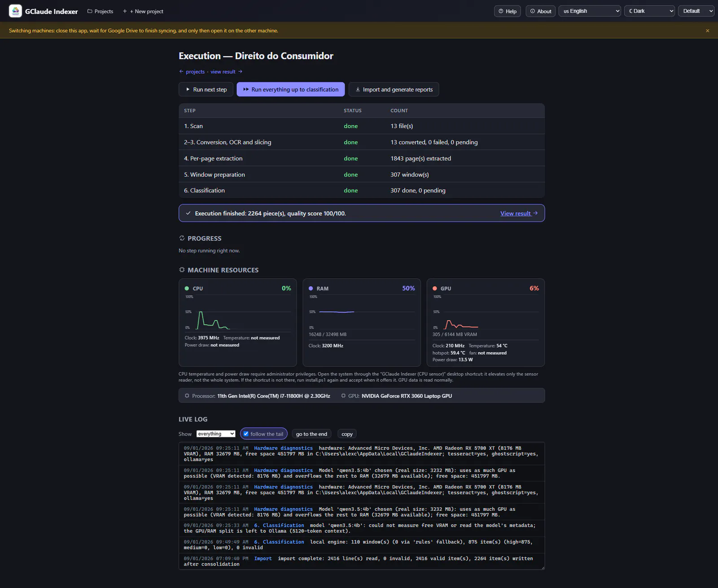Select the 5. Window preparation row

[362, 174]
